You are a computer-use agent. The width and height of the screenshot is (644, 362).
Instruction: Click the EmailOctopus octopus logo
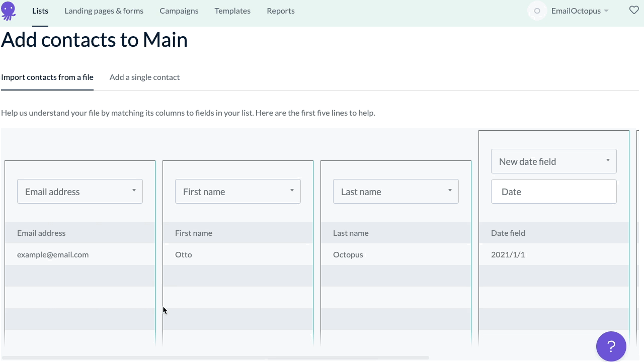click(x=8, y=11)
